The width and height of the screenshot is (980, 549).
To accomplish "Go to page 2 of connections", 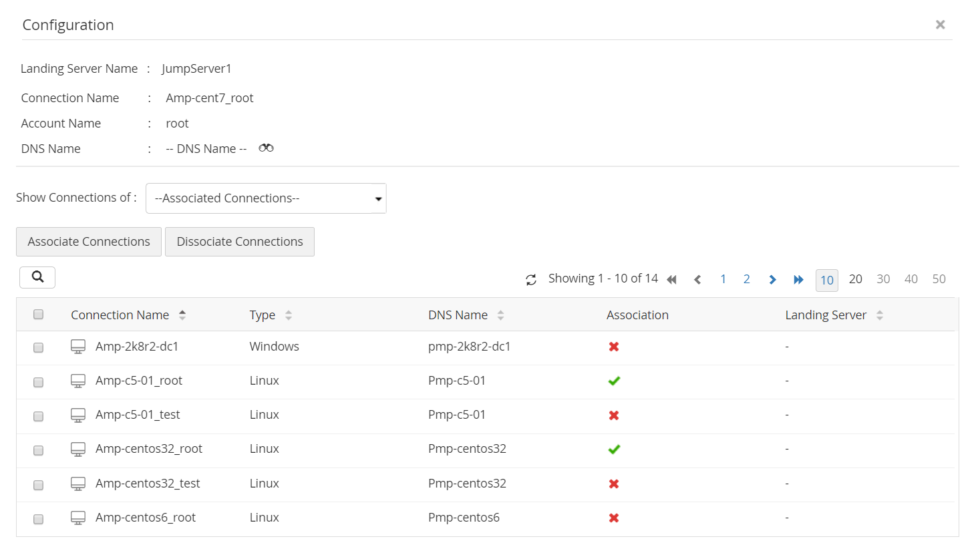I will click(747, 279).
